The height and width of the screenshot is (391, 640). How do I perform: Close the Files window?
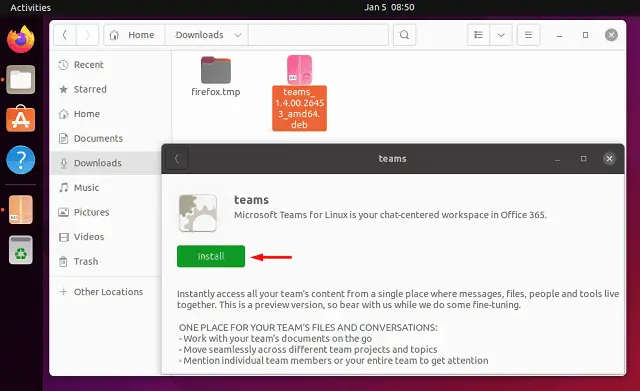pos(611,35)
